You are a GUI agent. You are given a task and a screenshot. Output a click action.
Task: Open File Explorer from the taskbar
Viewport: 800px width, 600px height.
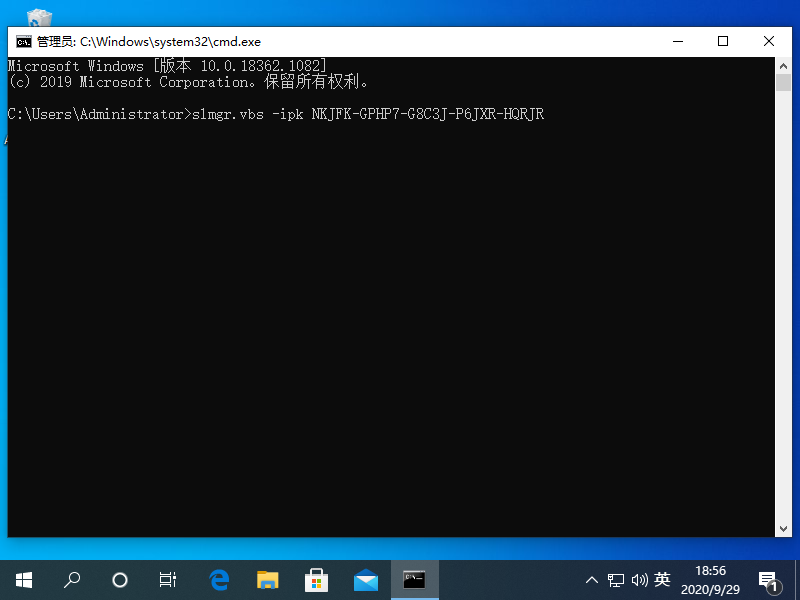click(x=267, y=580)
